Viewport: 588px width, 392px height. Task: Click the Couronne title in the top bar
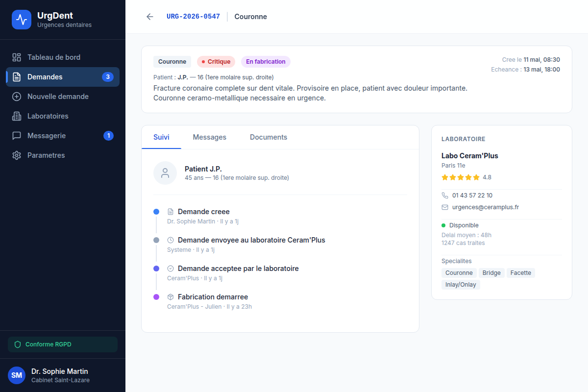[x=251, y=17]
